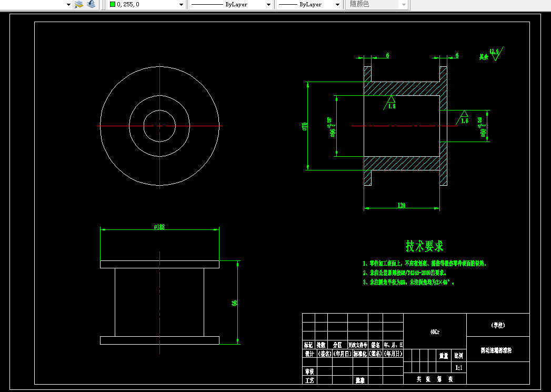The height and width of the screenshot is (392, 551).
Task: Select the part name below (学校)
Action: [497, 350]
